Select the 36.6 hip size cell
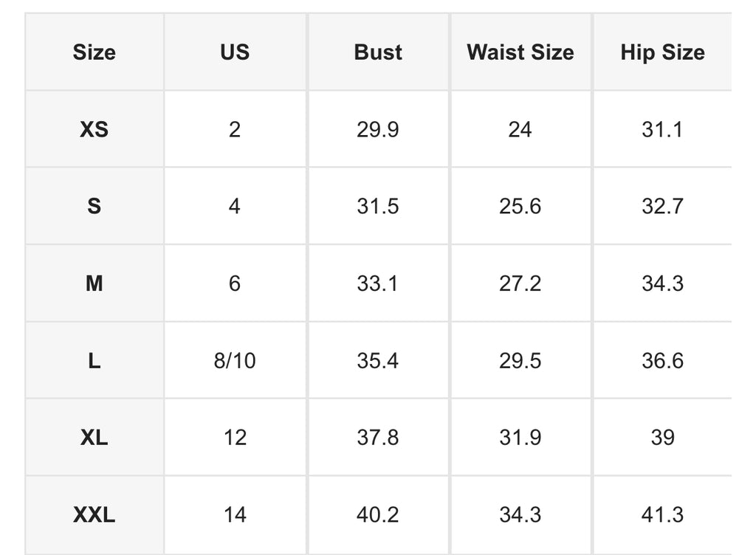756x555 pixels. tap(662, 360)
